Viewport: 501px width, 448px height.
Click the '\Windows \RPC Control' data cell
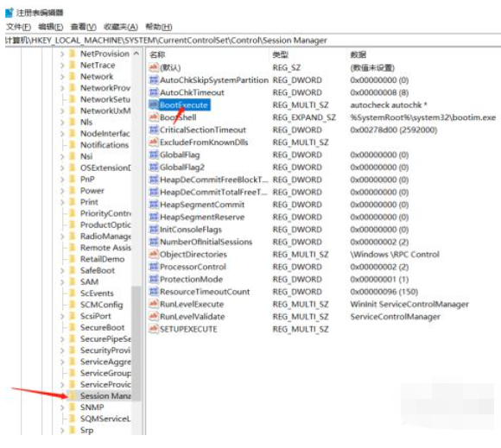(395, 254)
